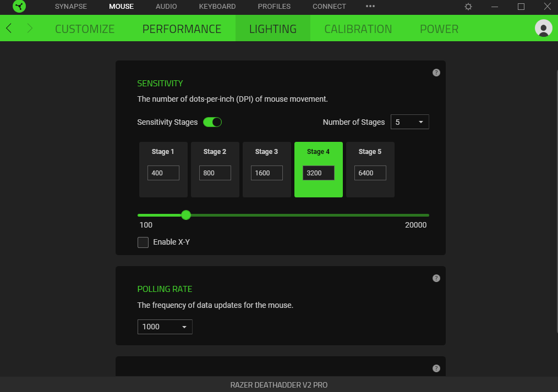
Task: Go to the Customize tab
Action: (85, 29)
